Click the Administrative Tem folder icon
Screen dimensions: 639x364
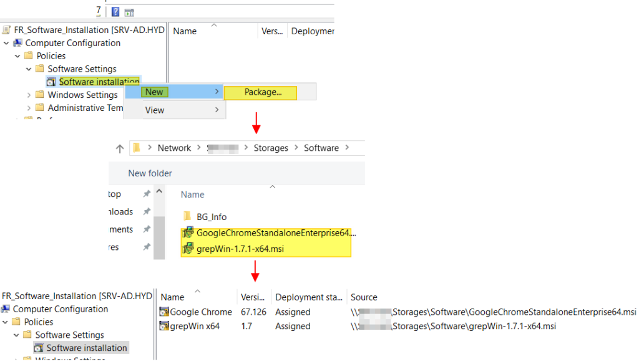(x=39, y=107)
